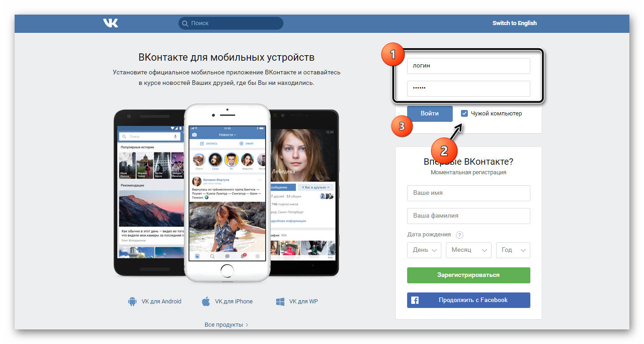This screenshot has height=344, width=644.
Task: Focus the Поиск search field
Action: click(231, 23)
